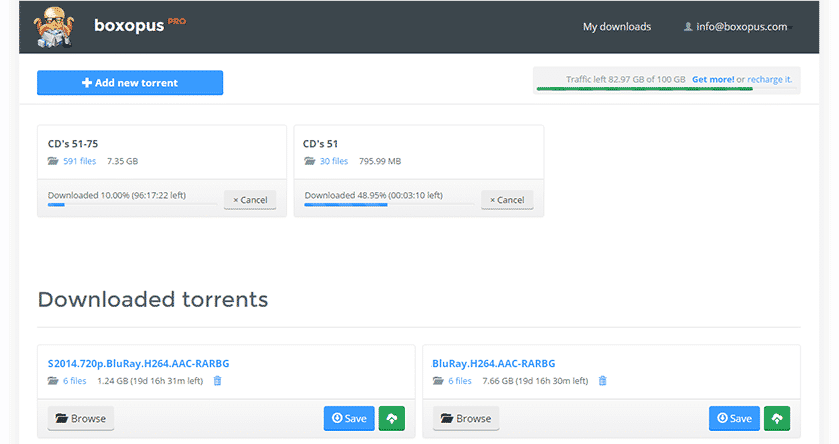The height and width of the screenshot is (444, 839).
Task: Delete the 7.66 GB torrent via trash icon
Action: coord(602,381)
